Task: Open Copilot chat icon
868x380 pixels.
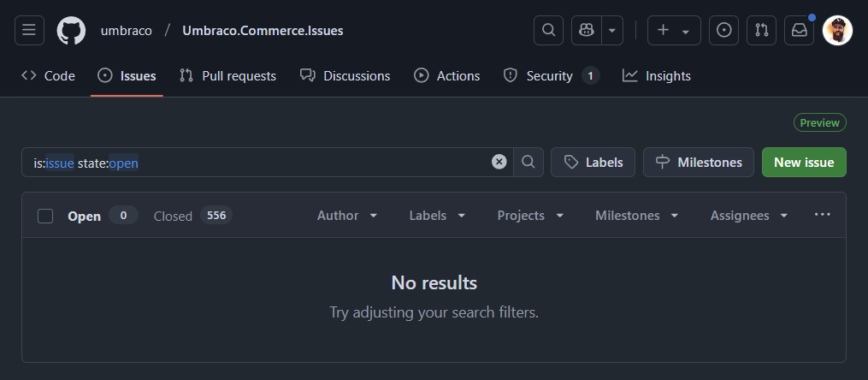Action: (x=587, y=31)
